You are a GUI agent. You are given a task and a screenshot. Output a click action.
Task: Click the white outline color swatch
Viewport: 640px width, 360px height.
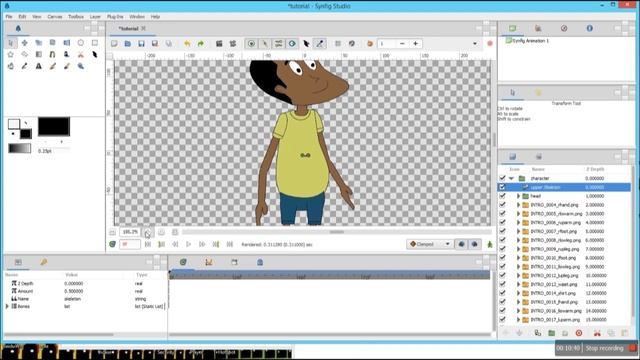[x=14, y=124]
